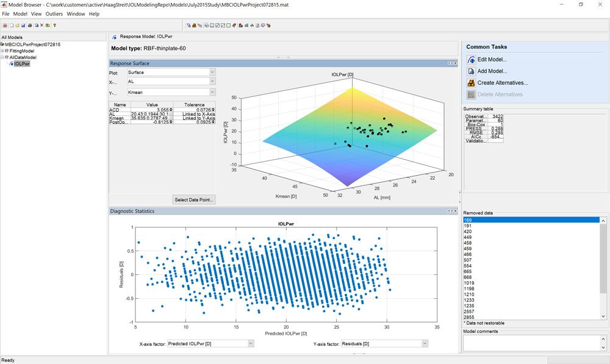The height and width of the screenshot is (364, 610).
Task: Undock the Response Surface panel via its icon
Action: point(450,63)
